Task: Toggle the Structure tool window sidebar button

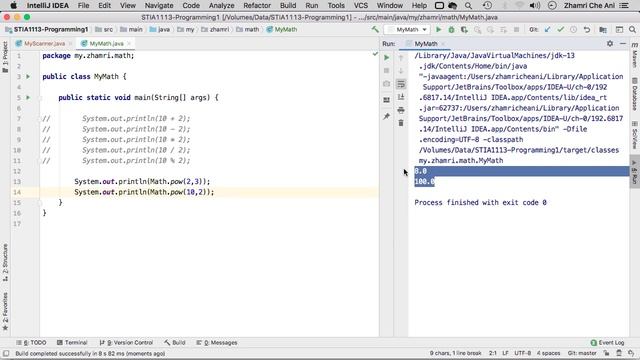Action: click(x=5, y=262)
